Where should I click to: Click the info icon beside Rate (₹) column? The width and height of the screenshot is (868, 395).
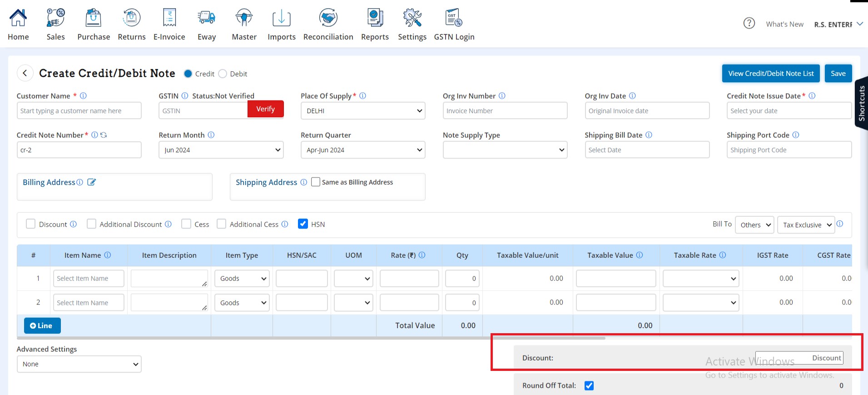pos(422,255)
